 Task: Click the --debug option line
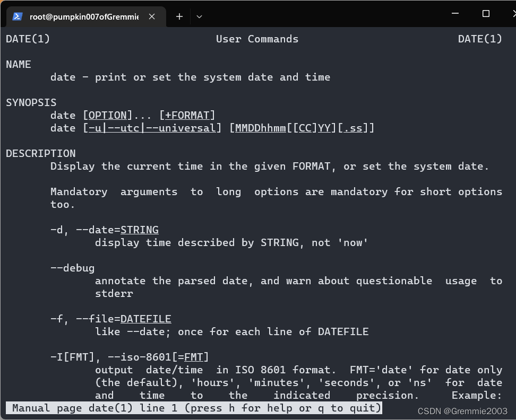coord(73,268)
